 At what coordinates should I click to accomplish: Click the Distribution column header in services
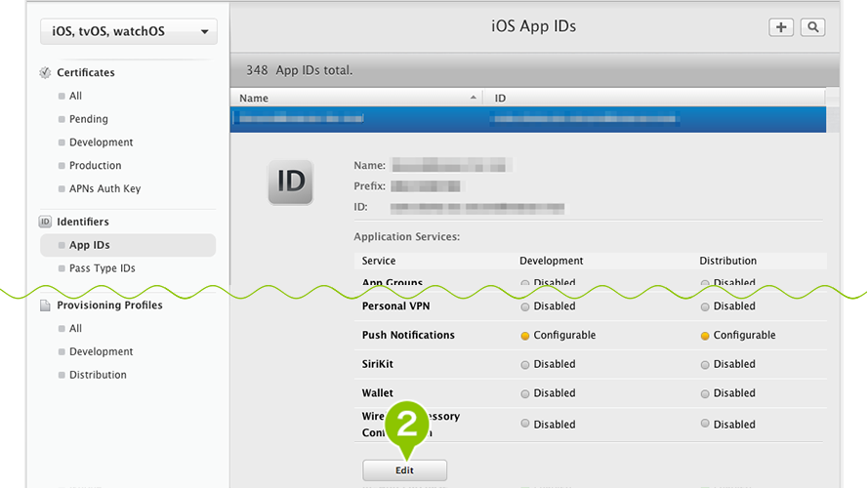[x=728, y=261]
